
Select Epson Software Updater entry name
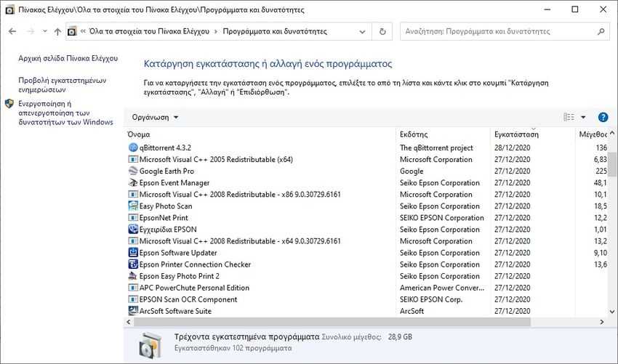coord(178,253)
